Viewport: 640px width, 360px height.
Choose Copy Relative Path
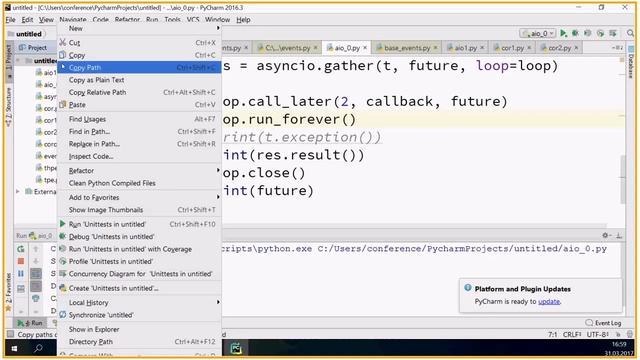pos(139,92)
